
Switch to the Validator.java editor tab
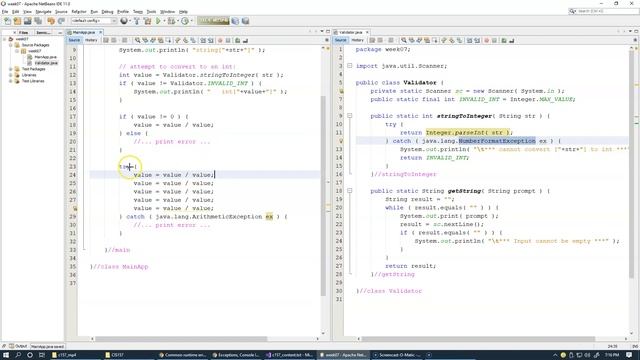pyautogui.click(x=351, y=32)
